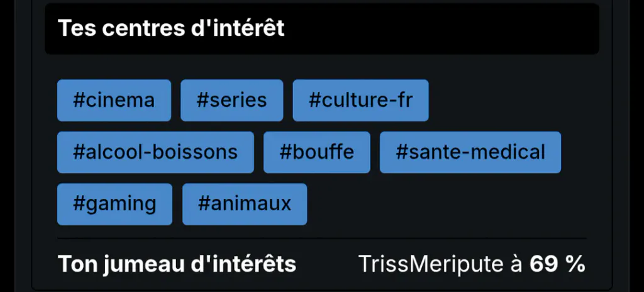Image resolution: width=644 pixels, height=292 pixels.
Task: Open the #series tag
Action: pyautogui.click(x=231, y=100)
